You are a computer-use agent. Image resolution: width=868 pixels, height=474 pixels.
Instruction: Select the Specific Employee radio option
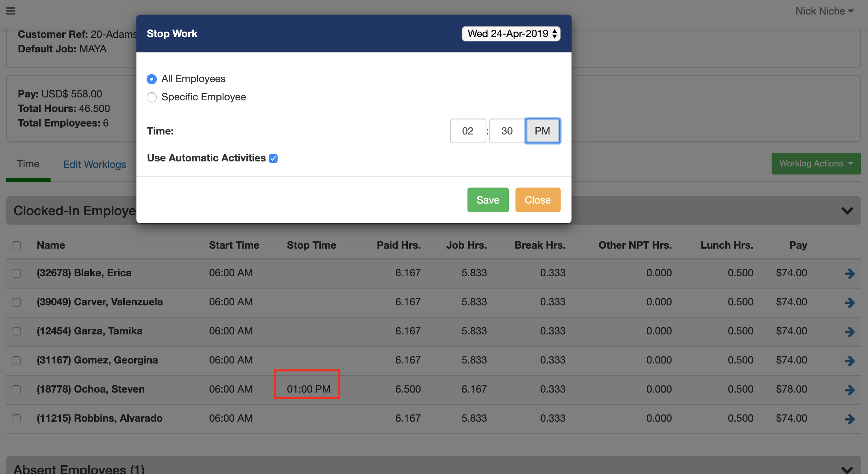[152, 97]
